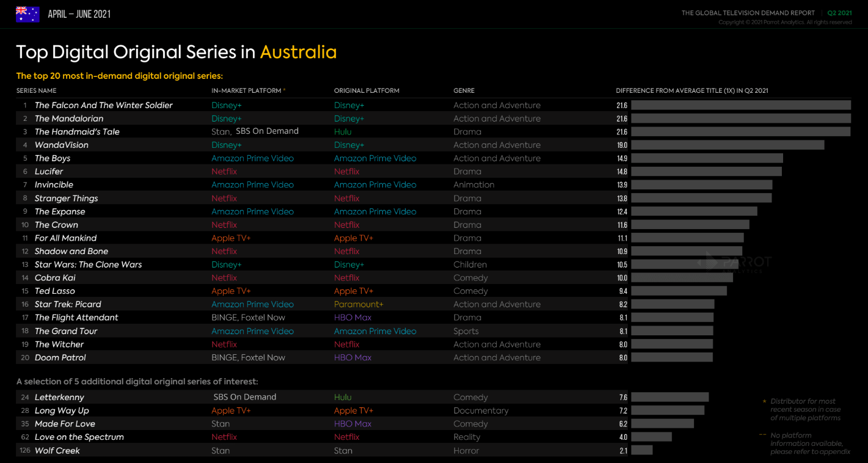
Task: Click 'SBS On Demand' in Letterkenny row
Action: point(245,397)
